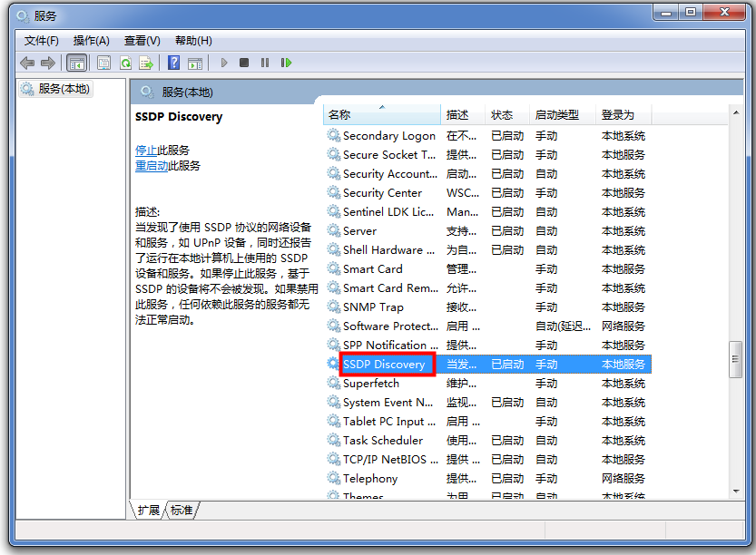Screen dimensions: 756x555
Task: Click the Restart Service icon
Action: click(286, 63)
